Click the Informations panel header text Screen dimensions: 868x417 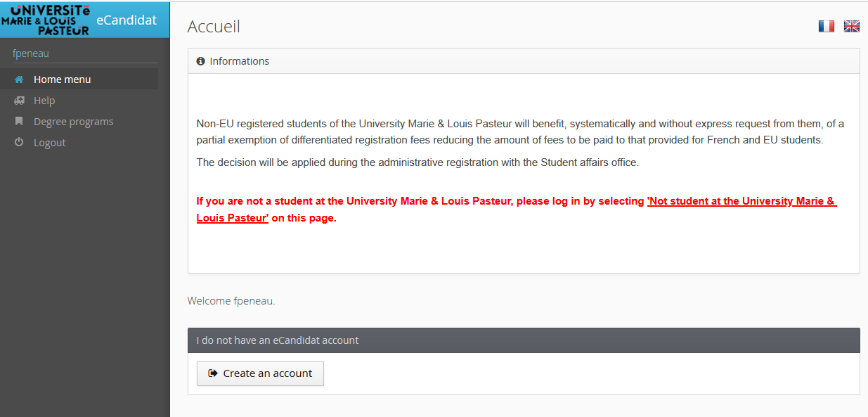239,61
